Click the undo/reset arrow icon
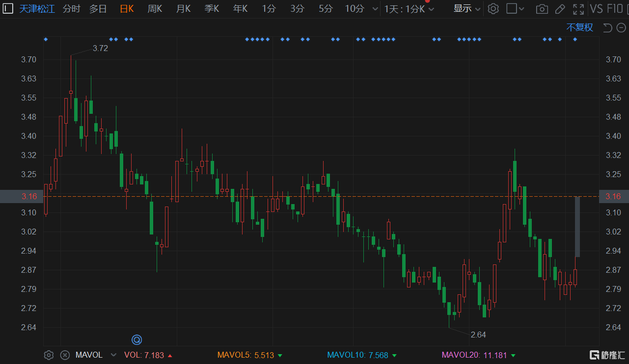629x364 pixels. coord(608,27)
